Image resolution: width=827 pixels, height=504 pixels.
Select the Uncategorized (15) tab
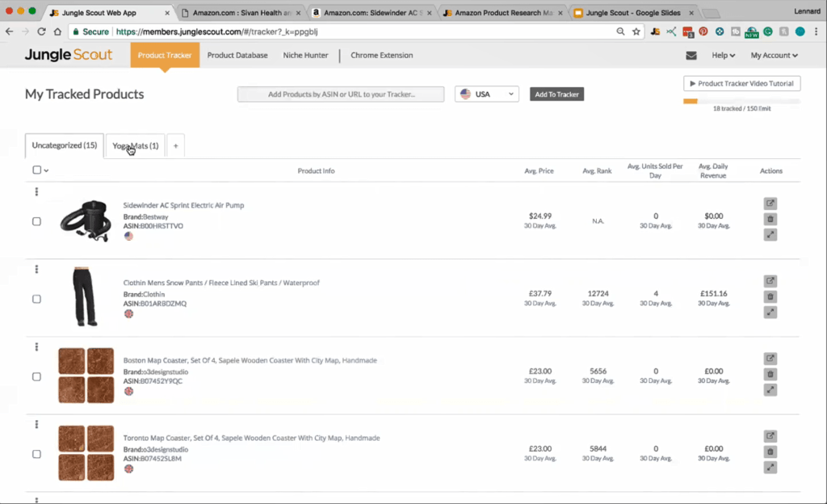click(x=65, y=145)
